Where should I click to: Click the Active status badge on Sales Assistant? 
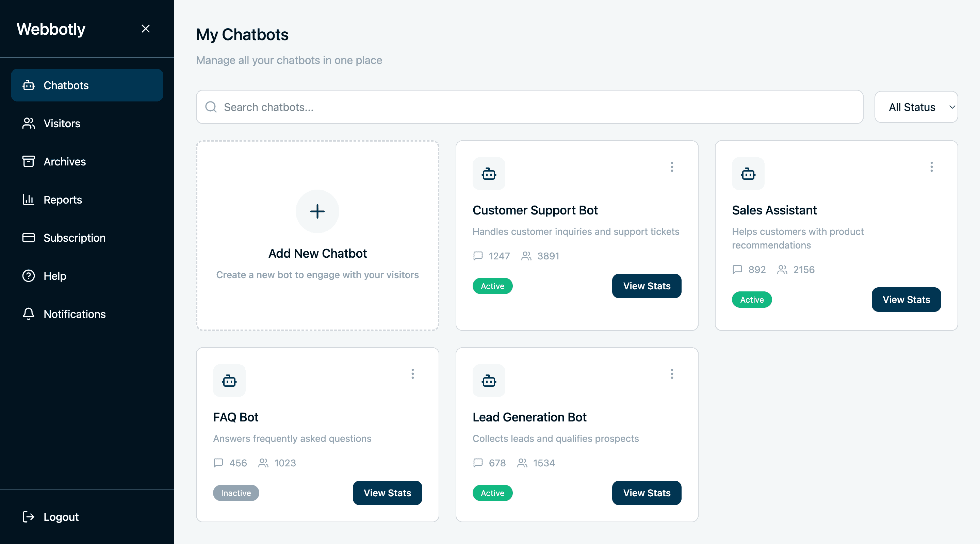tap(751, 300)
